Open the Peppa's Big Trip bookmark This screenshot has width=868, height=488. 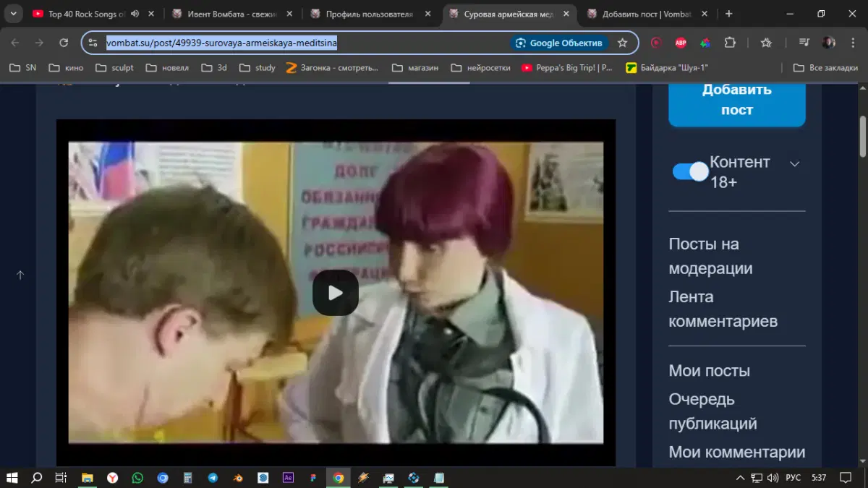567,68
